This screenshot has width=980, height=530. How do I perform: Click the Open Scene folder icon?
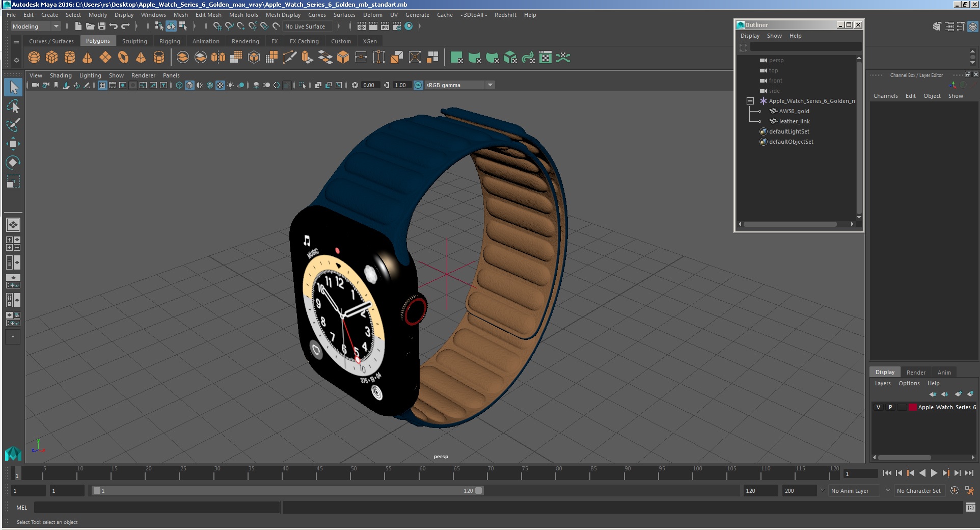[x=90, y=26]
